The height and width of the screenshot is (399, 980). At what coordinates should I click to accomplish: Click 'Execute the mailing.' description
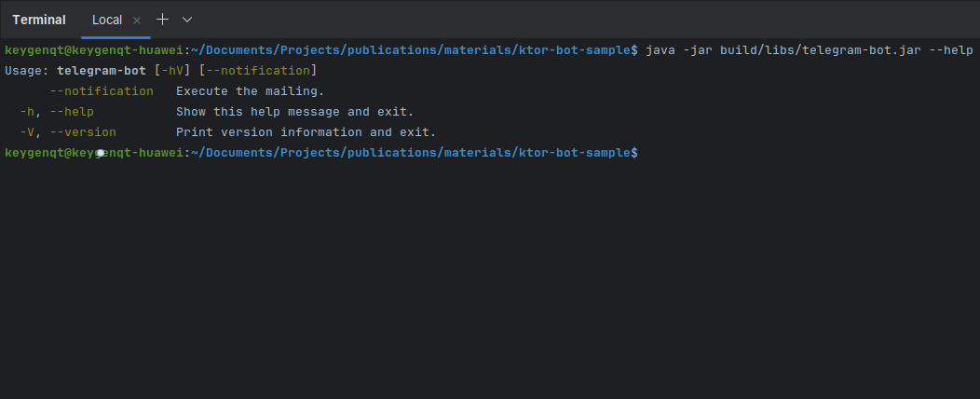(250, 91)
